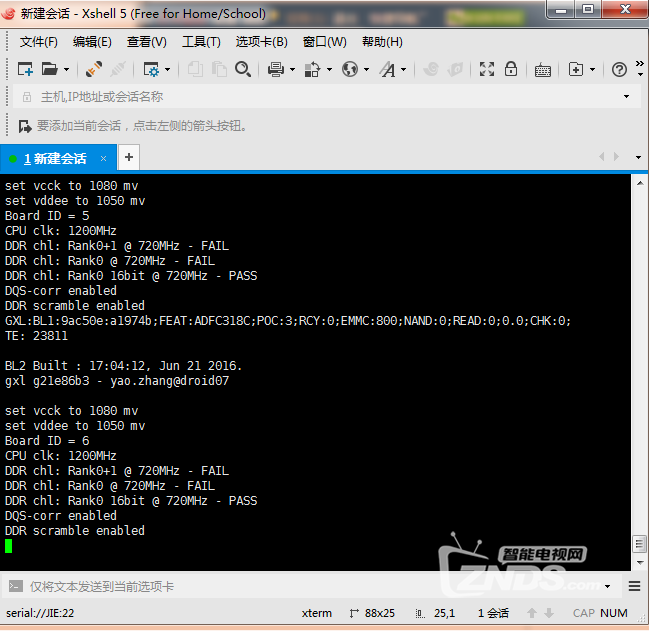
Task: Click the terminal scrollbar down arrow
Action: 640,562
